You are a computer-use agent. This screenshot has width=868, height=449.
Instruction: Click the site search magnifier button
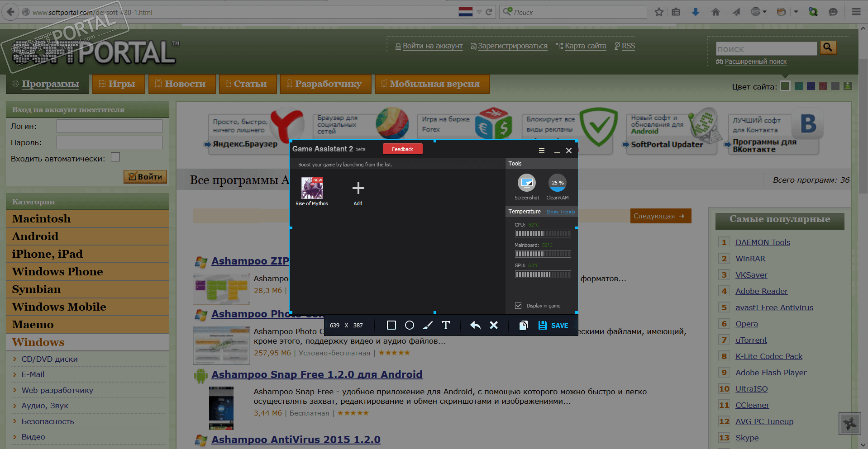[x=828, y=47]
